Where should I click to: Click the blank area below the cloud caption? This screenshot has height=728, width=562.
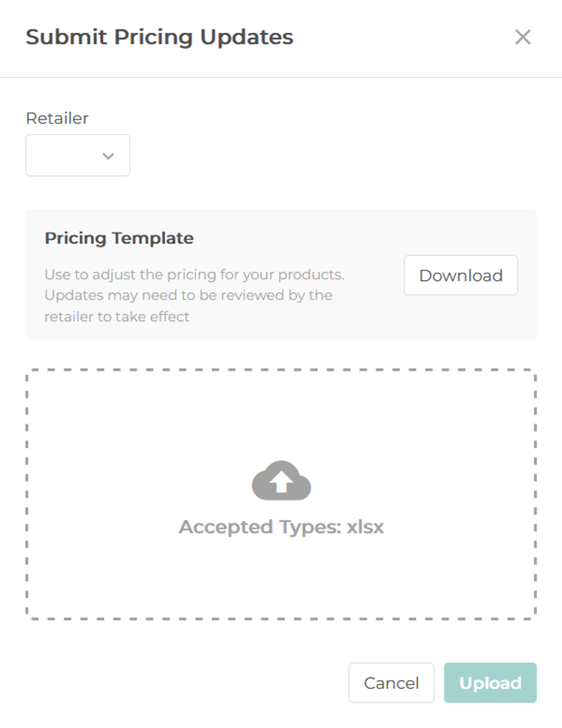281,577
